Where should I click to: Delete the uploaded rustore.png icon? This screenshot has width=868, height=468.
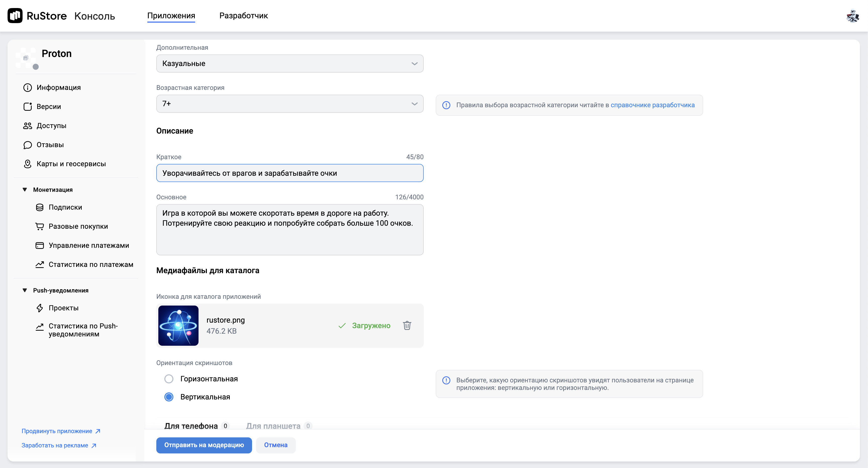(407, 326)
